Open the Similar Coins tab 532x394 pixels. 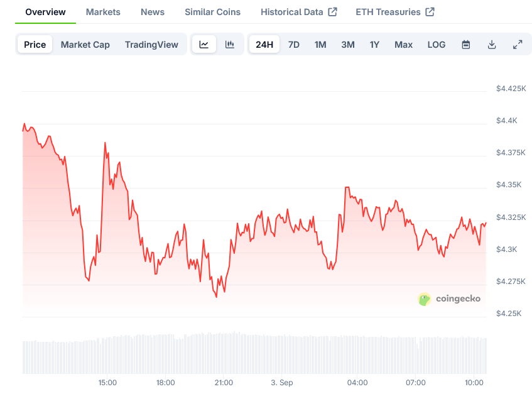[212, 12]
